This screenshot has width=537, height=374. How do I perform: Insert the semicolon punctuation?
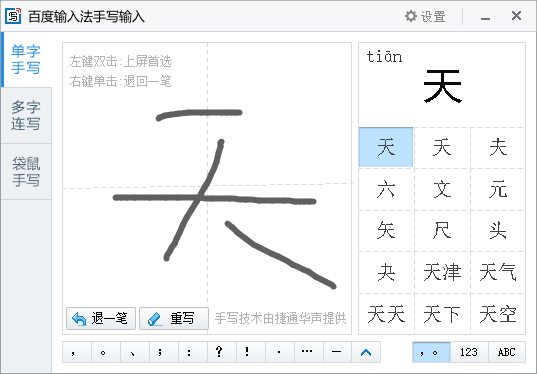(x=164, y=352)
